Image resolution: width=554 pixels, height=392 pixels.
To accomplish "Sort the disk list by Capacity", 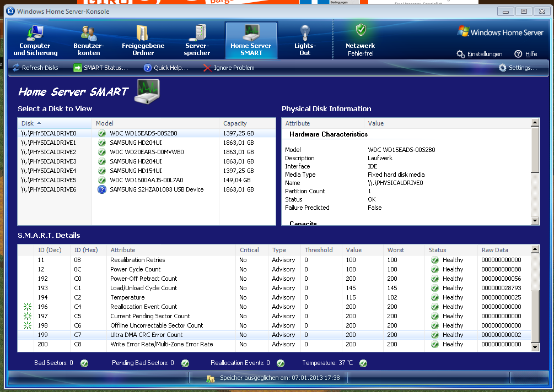I will [248, 123].
